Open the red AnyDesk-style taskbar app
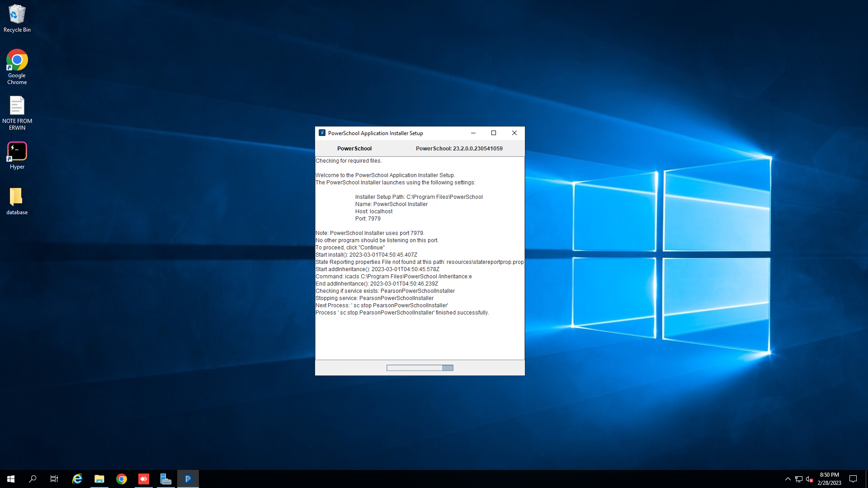Viewport: 868px width, 488px height. point(144,479)
